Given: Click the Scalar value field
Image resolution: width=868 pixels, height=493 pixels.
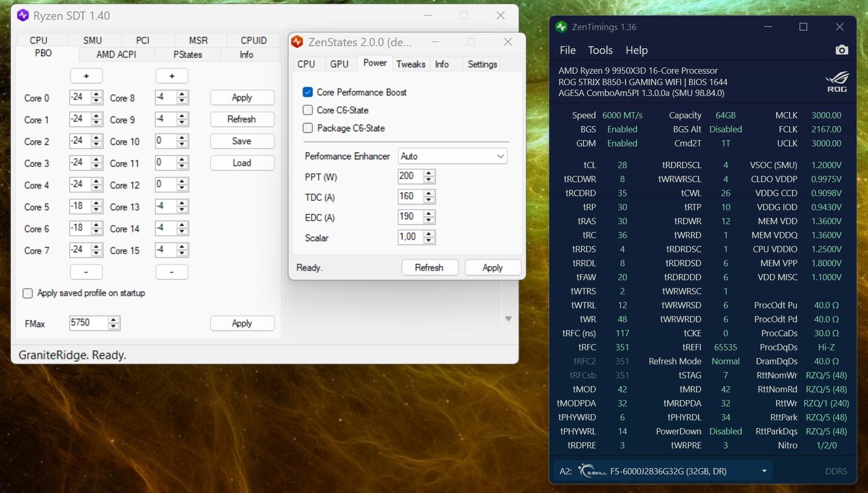Looking at the screenshot, I should pos(411,237).
